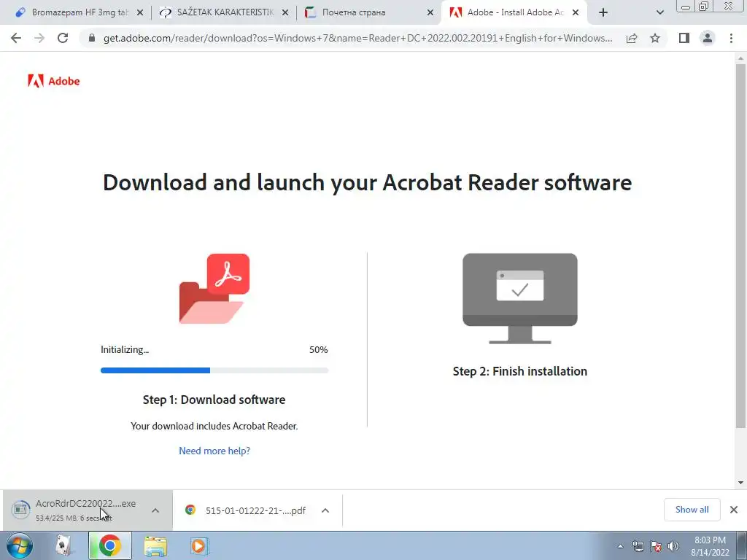
Task: Bookmark this page with the star
Action: click(656, 38)
